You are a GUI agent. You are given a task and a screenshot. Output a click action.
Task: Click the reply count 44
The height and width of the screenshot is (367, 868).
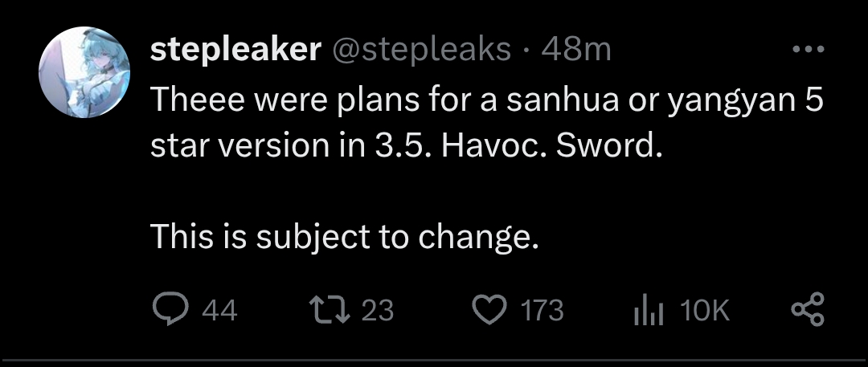[219, 310]
